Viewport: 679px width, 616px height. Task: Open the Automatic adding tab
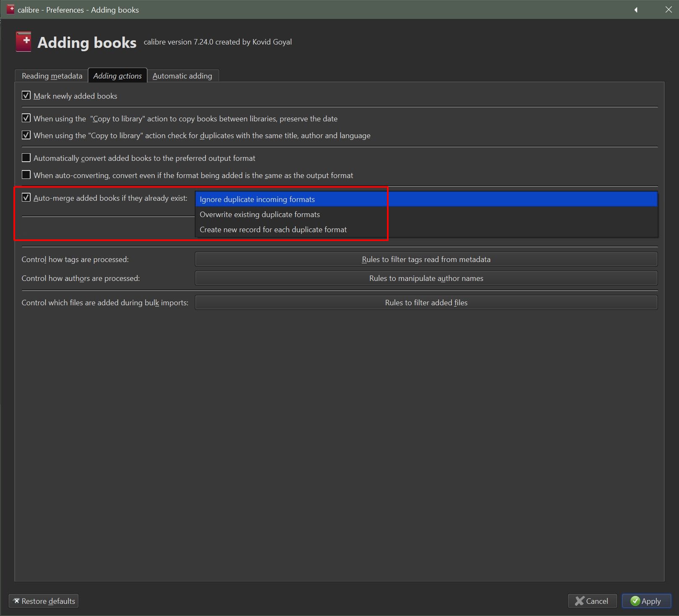183,76
